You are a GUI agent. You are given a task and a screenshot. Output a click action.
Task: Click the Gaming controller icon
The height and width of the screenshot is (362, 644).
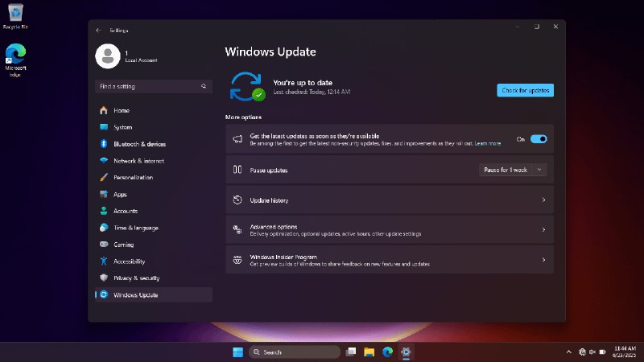tap(104, 245)
